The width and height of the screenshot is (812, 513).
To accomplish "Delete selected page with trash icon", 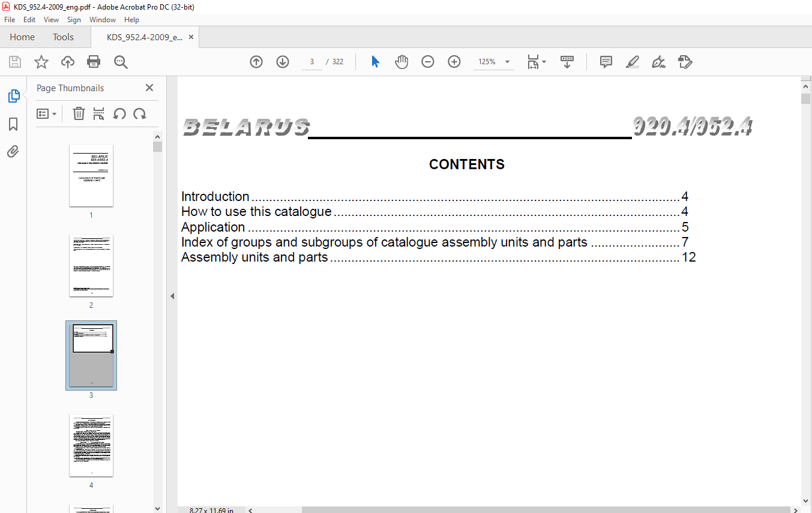I will (79, 113).
